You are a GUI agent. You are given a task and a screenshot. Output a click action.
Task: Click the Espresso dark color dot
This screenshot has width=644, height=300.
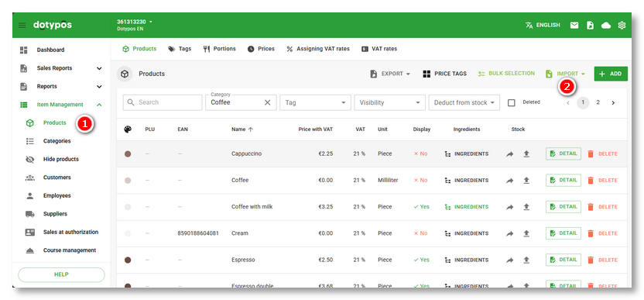coord(128,260)
